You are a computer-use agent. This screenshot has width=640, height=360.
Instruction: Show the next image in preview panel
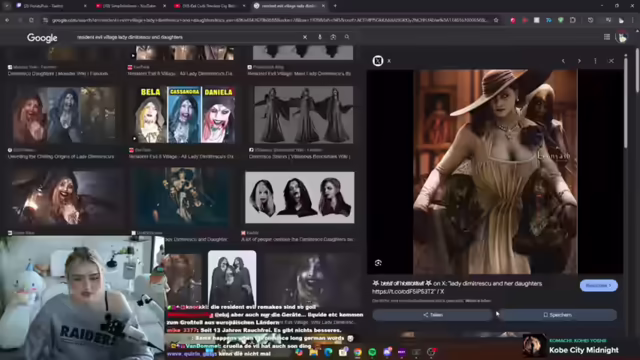coord(579,61)
